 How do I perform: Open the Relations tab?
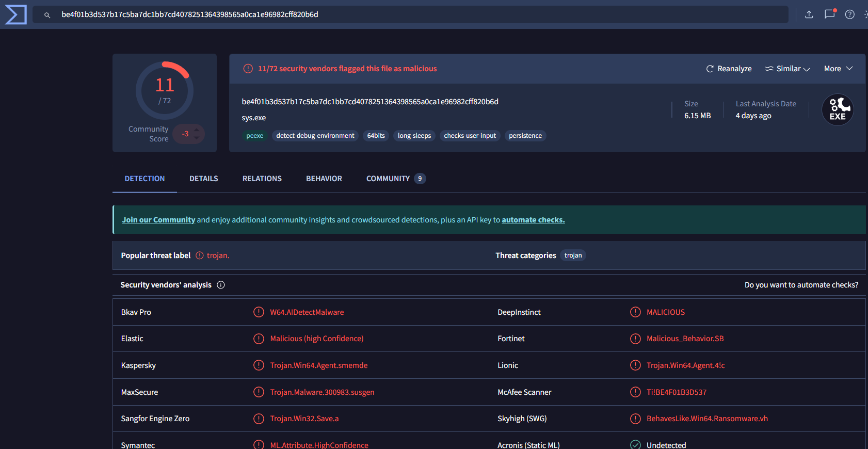[x=262, y=179]
